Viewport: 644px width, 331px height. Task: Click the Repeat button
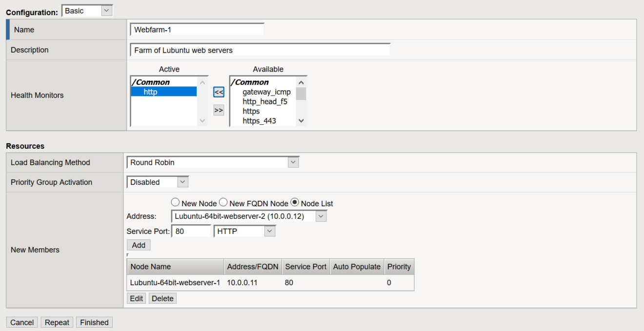pyautogui.click(x=57, y=322)
